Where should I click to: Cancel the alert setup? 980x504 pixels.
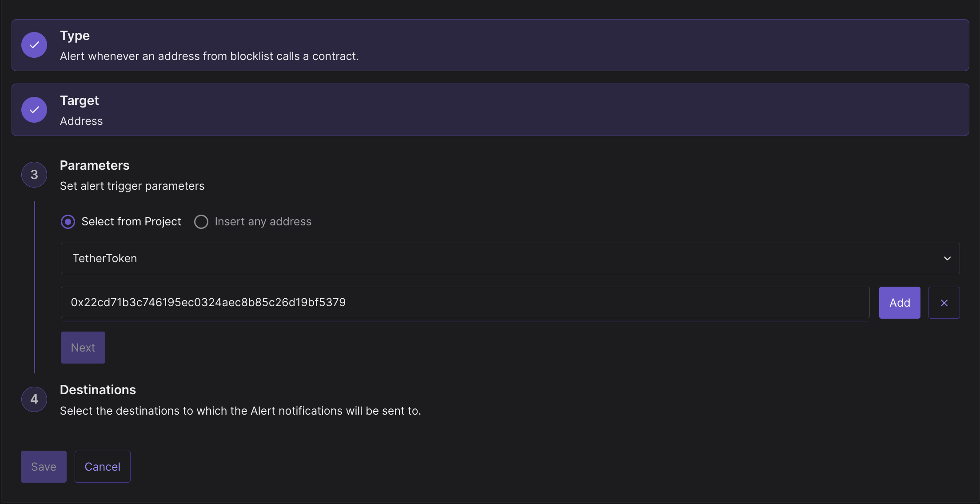pos(103,467)
